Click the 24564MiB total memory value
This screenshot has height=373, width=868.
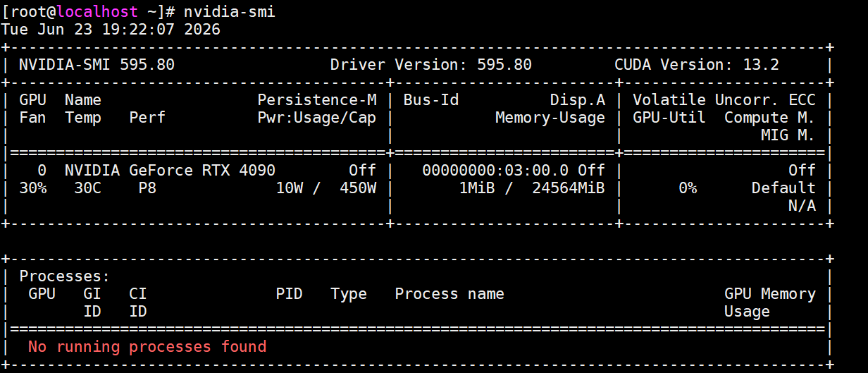coord(569,188)
